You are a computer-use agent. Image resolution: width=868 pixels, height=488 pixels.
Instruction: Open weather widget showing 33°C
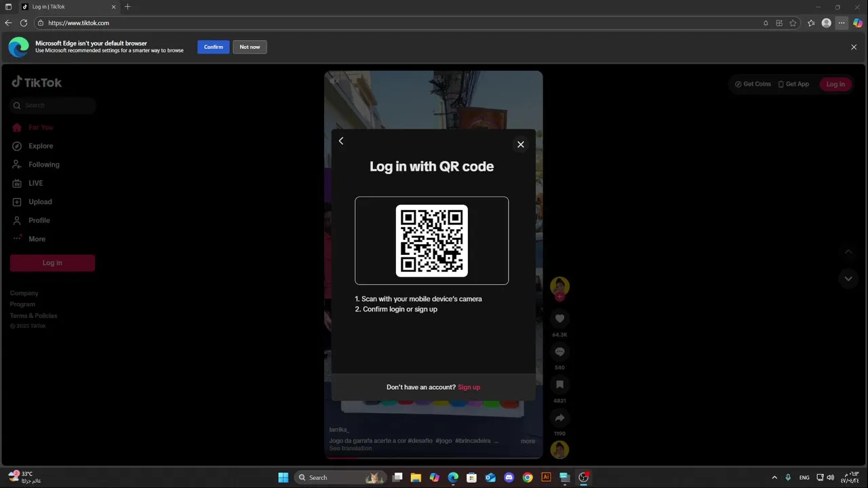25,477
